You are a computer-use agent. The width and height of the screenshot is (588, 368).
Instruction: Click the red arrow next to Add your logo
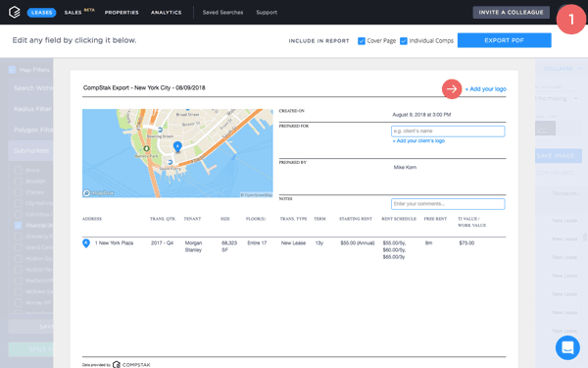(x=452, y=89)
